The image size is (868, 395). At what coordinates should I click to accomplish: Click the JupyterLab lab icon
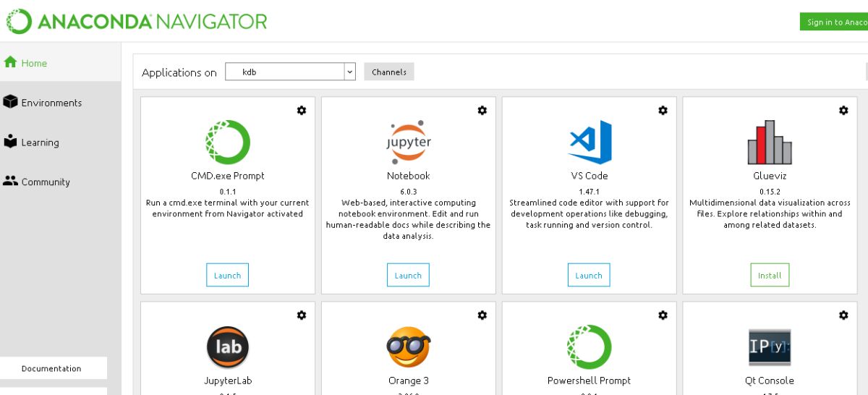(228, 347)
